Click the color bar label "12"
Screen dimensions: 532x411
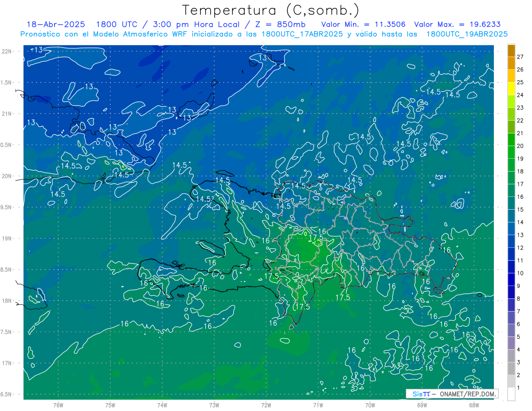pyautogui.click(x=520, y=247)
